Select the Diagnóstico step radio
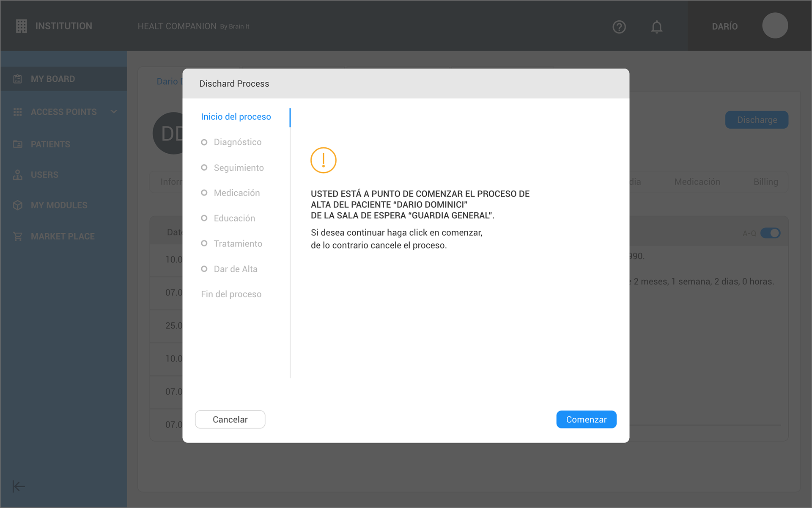This screenshot has height=508, width=812. point(204,142)
